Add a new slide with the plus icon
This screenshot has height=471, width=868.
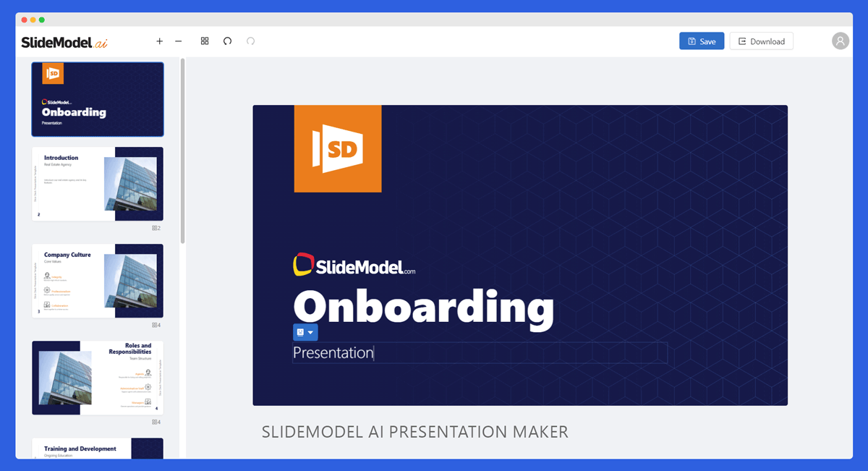159,41
